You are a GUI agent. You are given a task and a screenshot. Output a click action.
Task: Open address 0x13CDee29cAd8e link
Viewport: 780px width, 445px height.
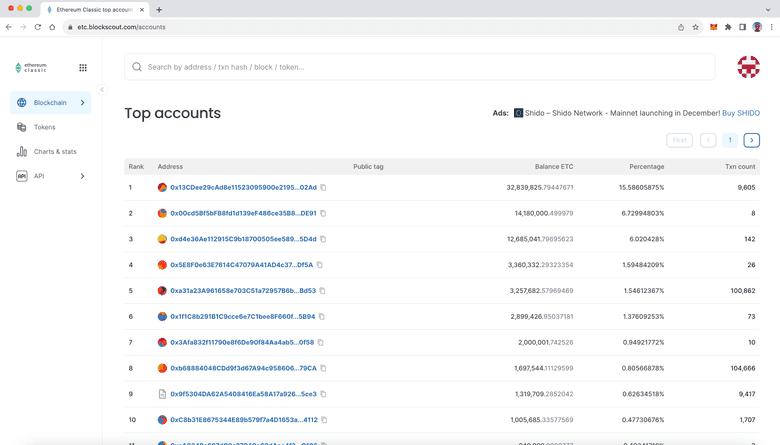243,188
